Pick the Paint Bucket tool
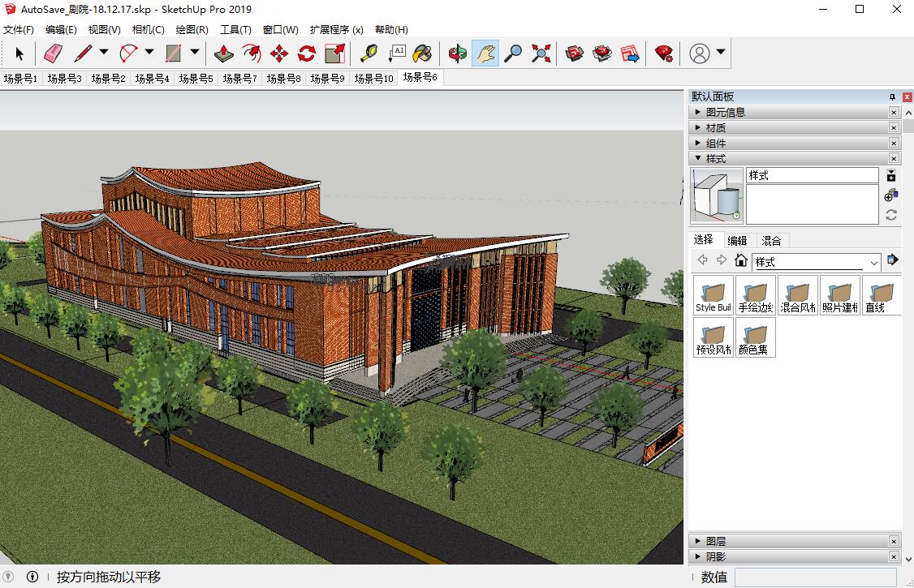Screen dimensions: 914x588 pyautogui.click(x=422, y=54)
